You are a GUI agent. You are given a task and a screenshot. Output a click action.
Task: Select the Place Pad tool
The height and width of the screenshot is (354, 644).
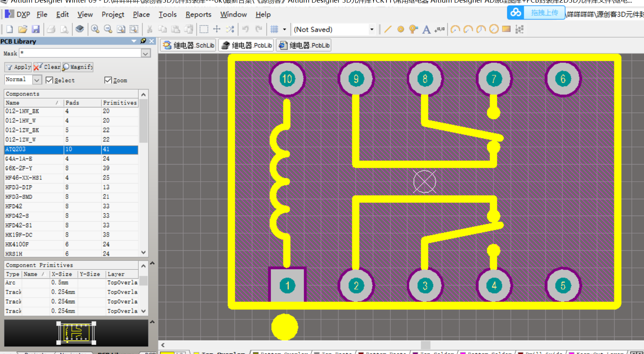click(x=401, y=29)
